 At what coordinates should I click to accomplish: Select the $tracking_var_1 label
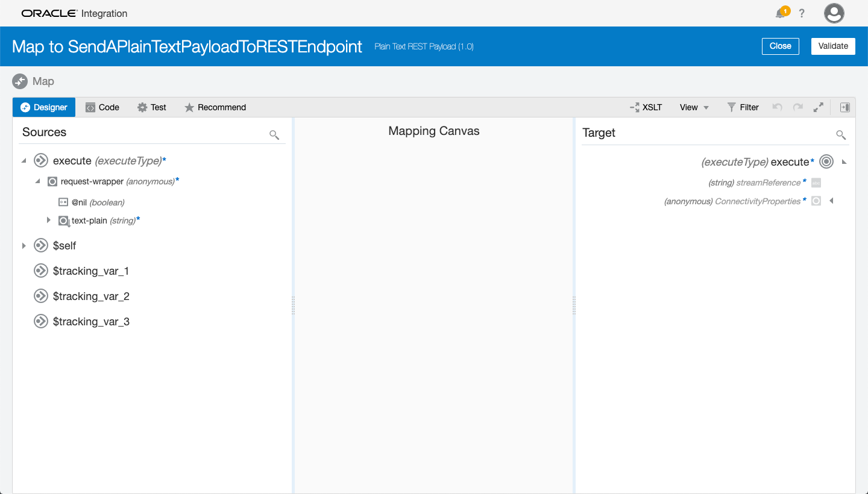pos(91,271)
